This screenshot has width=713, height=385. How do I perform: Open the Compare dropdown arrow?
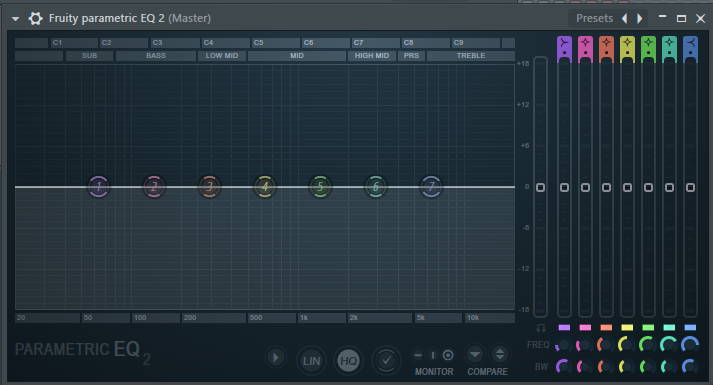[x=475, y=354]
